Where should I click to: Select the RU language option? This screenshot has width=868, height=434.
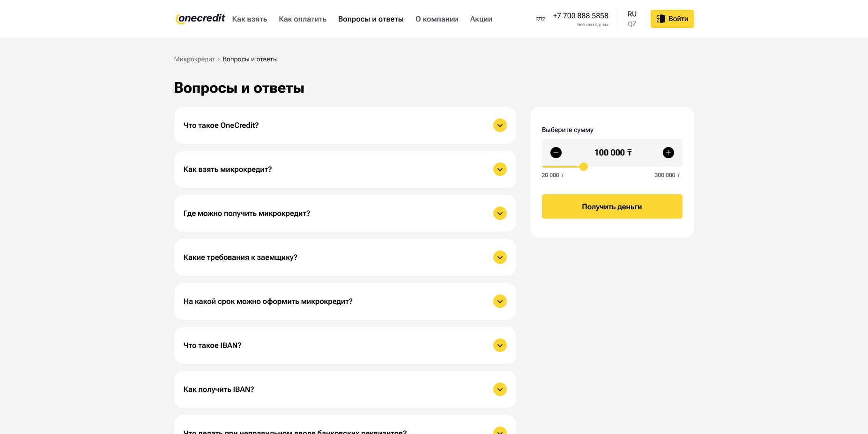[x=632, y=14]
